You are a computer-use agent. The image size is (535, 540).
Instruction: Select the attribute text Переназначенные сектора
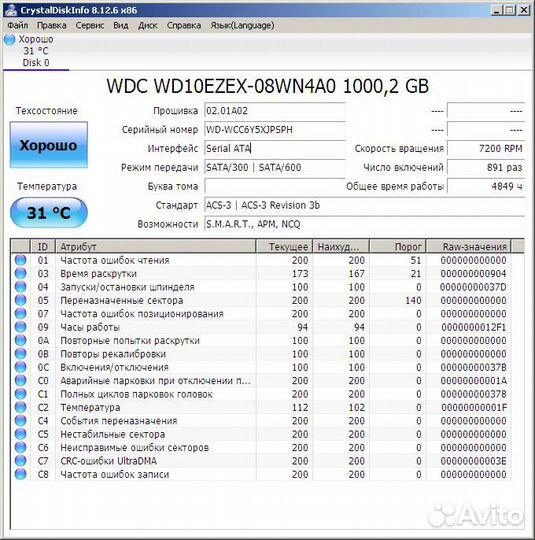tap(122, 301)
